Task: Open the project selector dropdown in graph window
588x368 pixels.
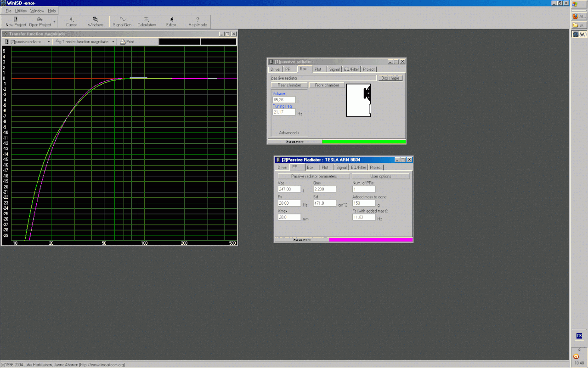Action: point(49,42)
